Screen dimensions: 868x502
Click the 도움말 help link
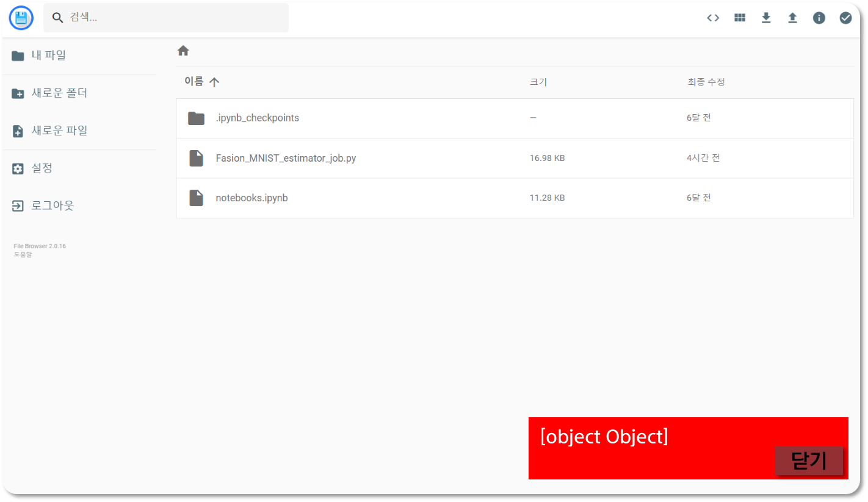[23, 254]
